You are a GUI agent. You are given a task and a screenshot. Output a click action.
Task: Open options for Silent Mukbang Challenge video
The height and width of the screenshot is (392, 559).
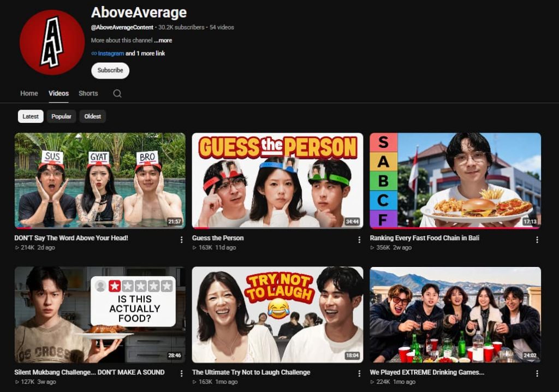(x=181, y=373)
